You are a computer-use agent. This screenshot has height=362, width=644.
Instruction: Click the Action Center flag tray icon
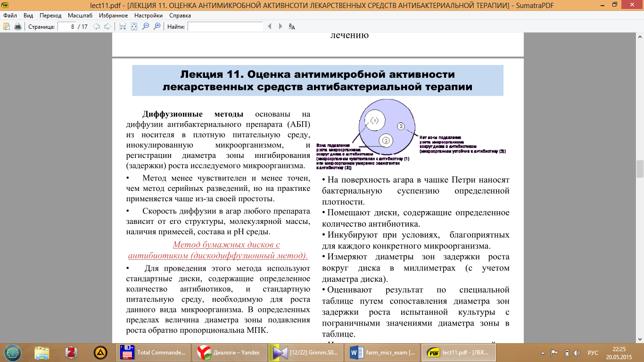click(x=555, y=353)
